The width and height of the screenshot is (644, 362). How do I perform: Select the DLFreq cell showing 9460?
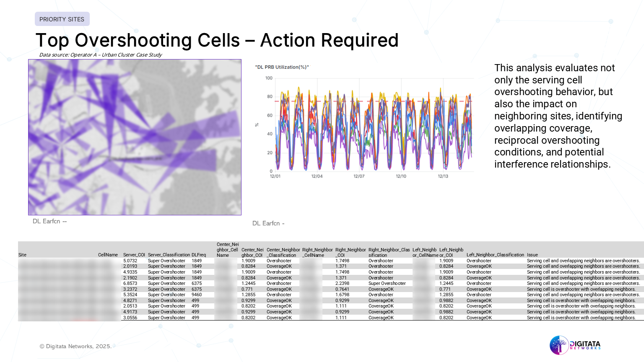197,295
